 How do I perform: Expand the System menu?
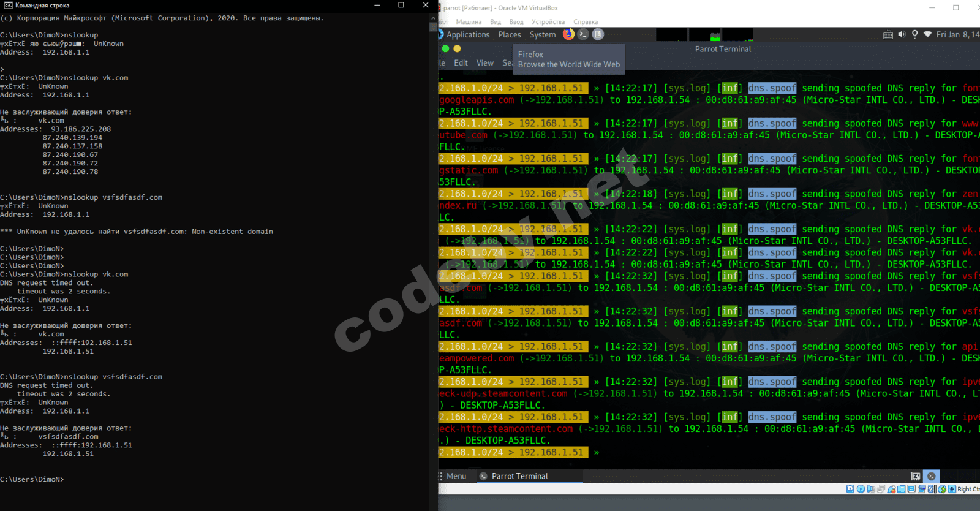click(543, 34)
